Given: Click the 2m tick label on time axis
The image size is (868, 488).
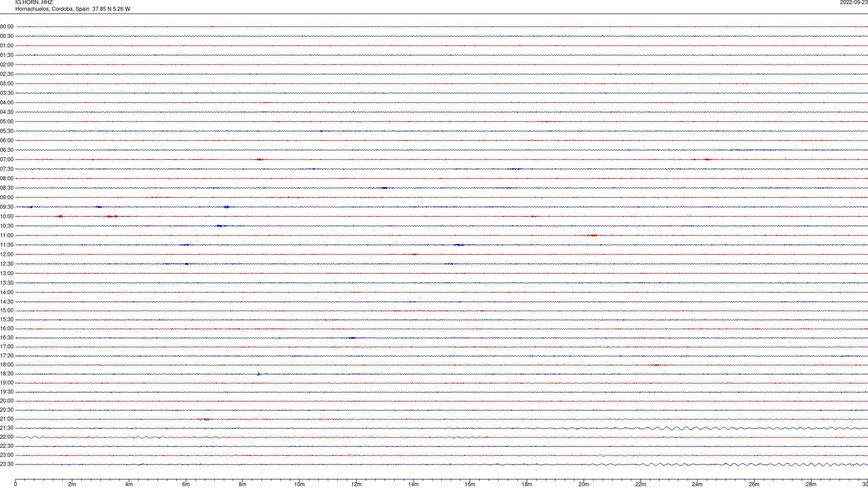Looking at the screenshot, I should click(x=72, y=484).
